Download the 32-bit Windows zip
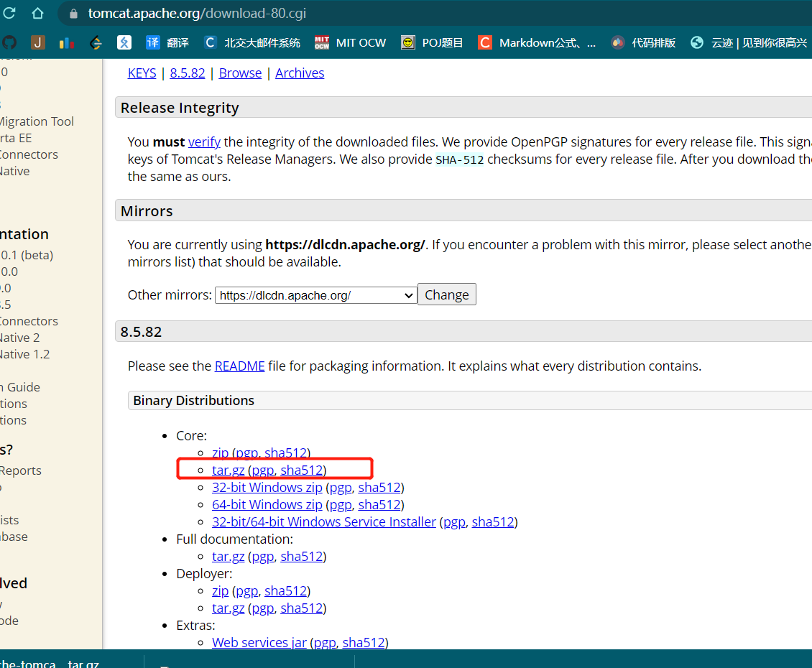 pos(267,487)
